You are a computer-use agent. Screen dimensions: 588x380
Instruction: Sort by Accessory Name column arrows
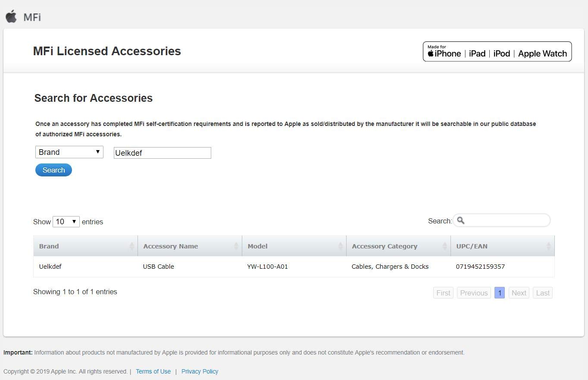click(236, 246)
